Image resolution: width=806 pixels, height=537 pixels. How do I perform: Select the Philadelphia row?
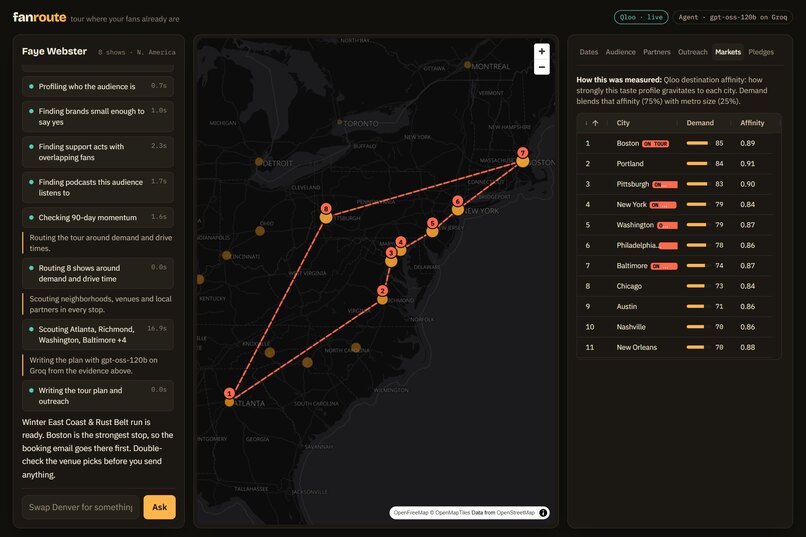(679, 246)
